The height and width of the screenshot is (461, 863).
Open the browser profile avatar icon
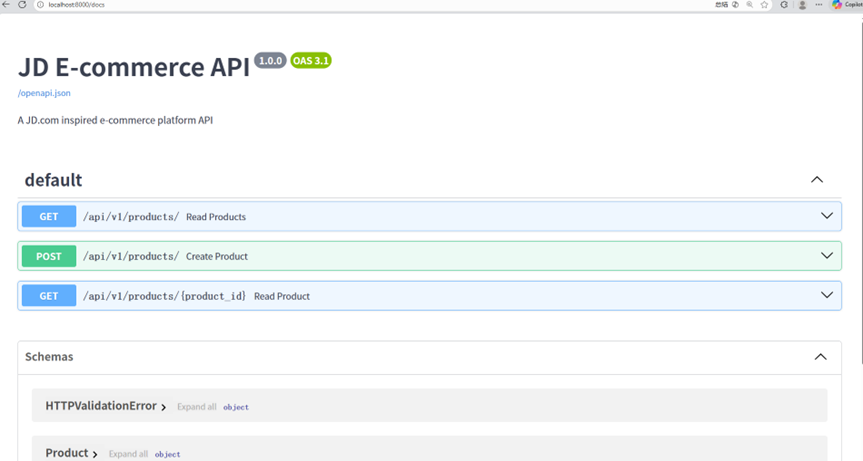tap(802, 5)
